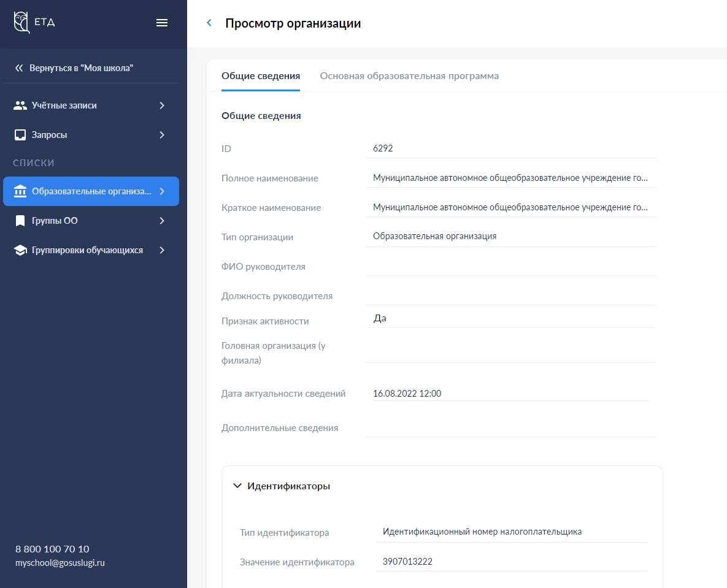Click the Краткое наименование field
Screen dimensions: 727x588
[x=510, y=208]
